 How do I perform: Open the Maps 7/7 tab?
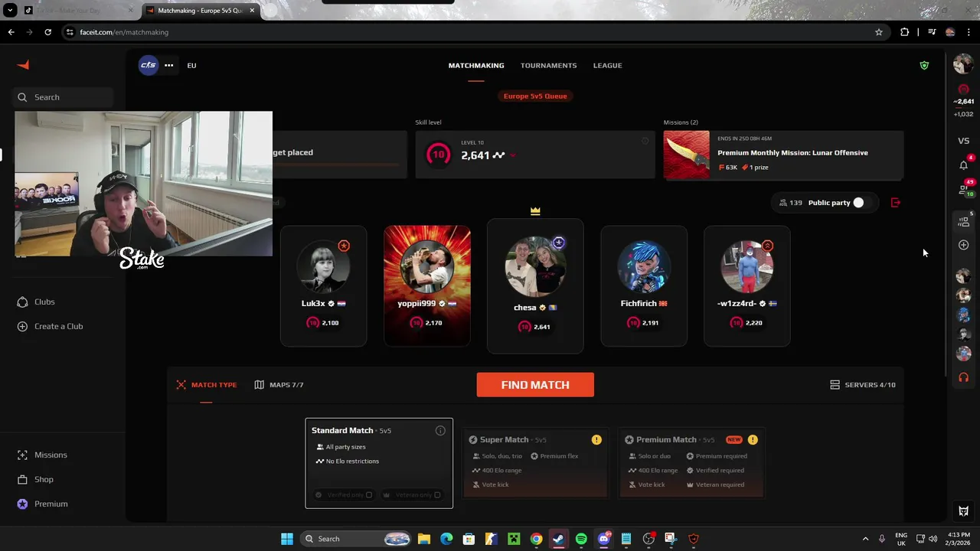(x=279, y=385)
